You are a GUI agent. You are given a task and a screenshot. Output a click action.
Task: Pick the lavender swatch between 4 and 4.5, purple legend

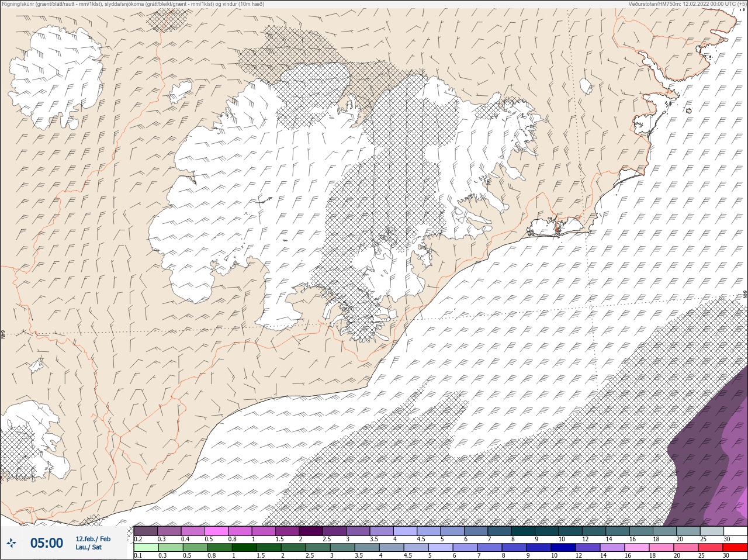tap(406, 531)
